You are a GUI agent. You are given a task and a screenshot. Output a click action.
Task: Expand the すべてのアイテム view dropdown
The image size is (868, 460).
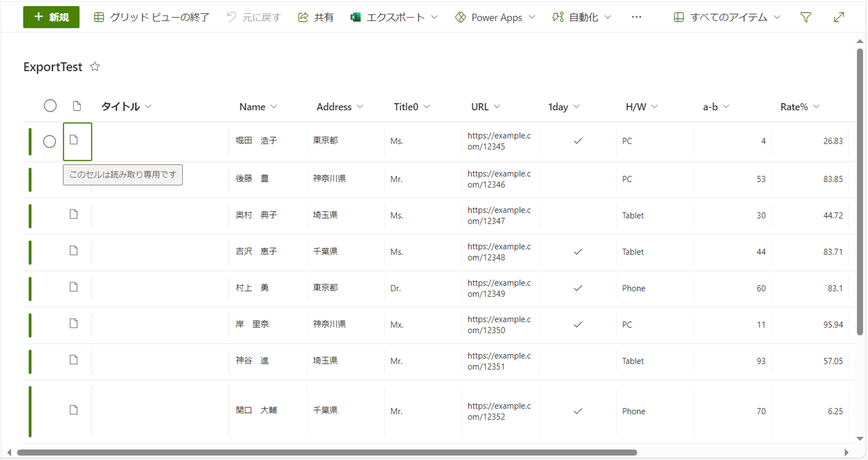coord(728,17)
